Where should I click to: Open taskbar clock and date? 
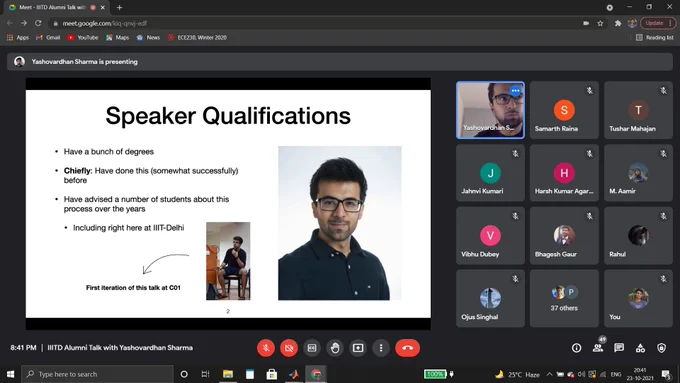pyautogui.click(x=640, y=374)
